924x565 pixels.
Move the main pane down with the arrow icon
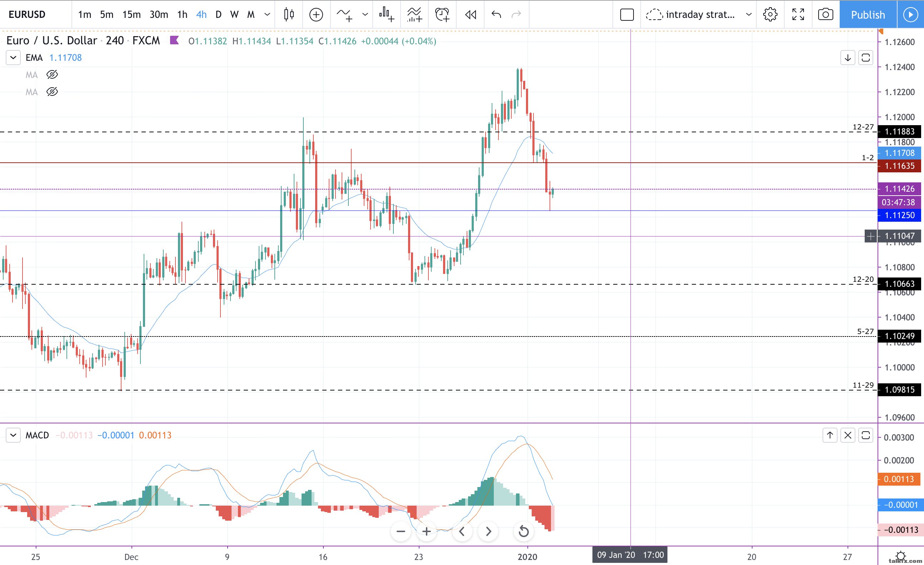[x=848, y=58]
